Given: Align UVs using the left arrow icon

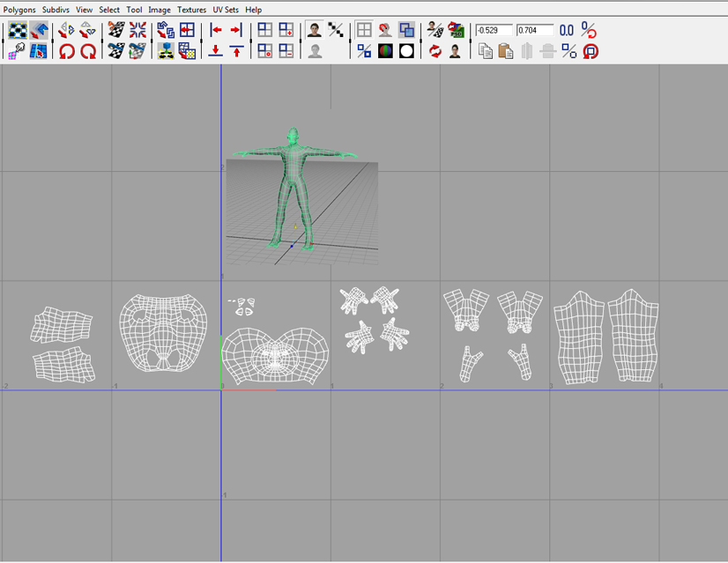Looking at the screenshot, I should pos(215,30).
